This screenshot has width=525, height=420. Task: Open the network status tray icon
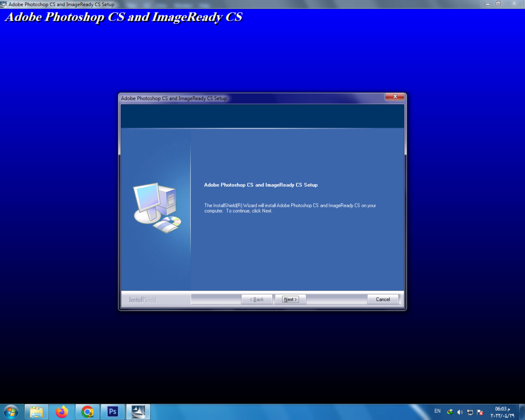(x=470, y=412)
